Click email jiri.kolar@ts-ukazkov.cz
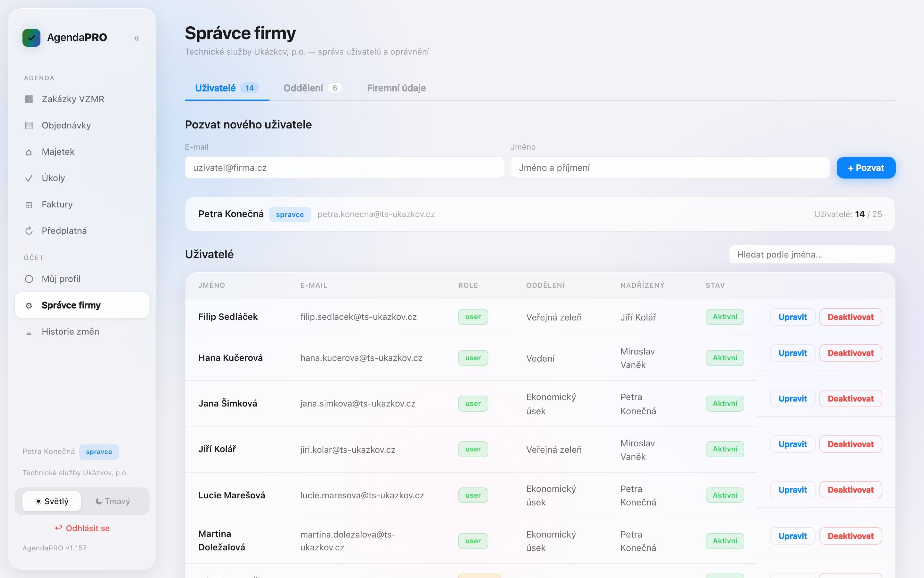 (x=347, y=449)
